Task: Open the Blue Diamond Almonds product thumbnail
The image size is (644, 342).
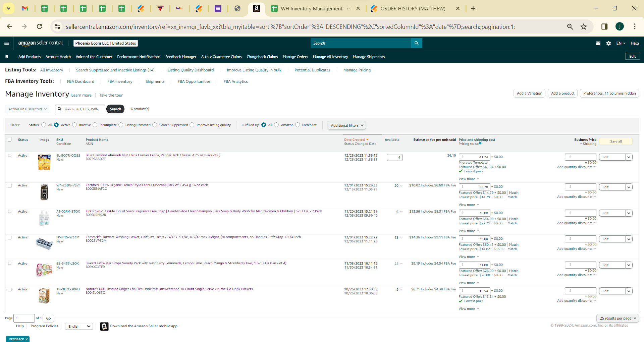Action: coord(44,162)
